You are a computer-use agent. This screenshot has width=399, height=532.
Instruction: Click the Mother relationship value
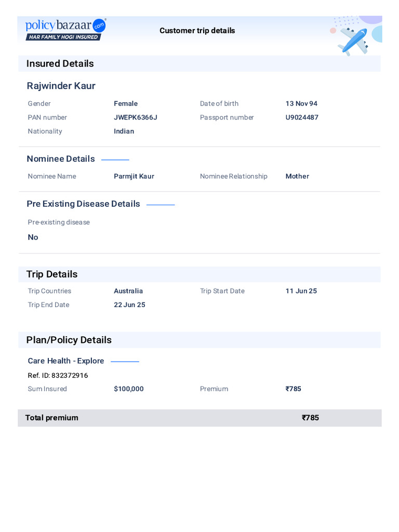coord(297,176)
